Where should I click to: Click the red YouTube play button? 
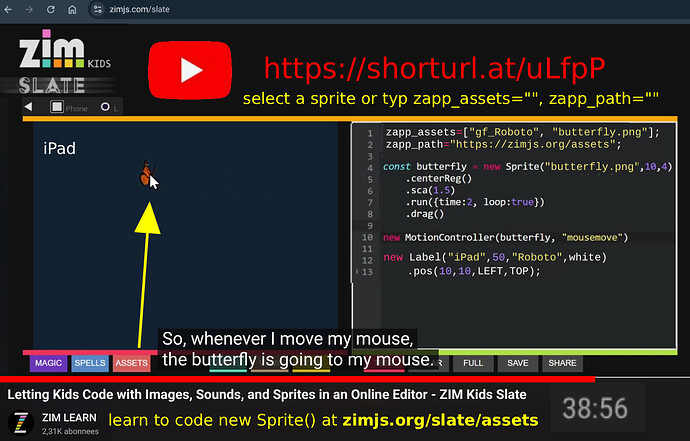click(190, 70)
